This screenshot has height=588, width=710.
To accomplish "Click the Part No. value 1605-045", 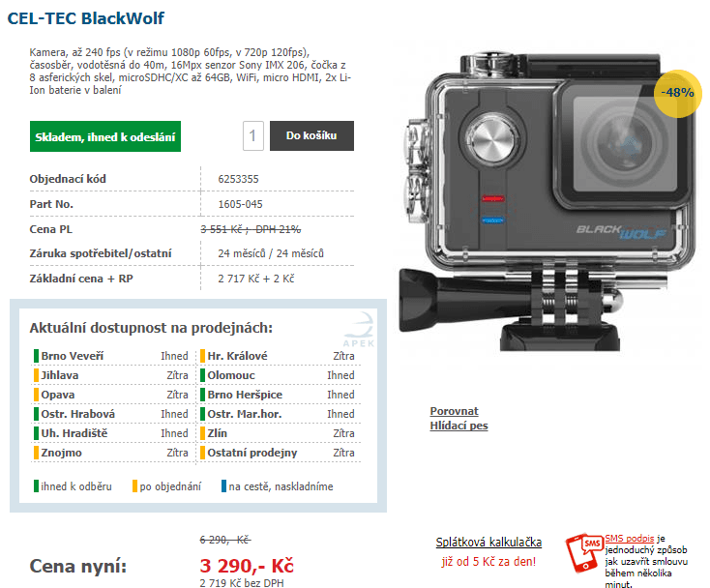I will [x=240, y=204].
